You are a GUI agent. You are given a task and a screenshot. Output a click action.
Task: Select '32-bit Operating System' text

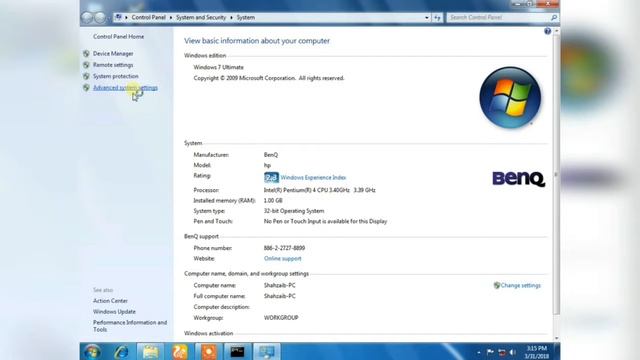(x=294, y=211)
